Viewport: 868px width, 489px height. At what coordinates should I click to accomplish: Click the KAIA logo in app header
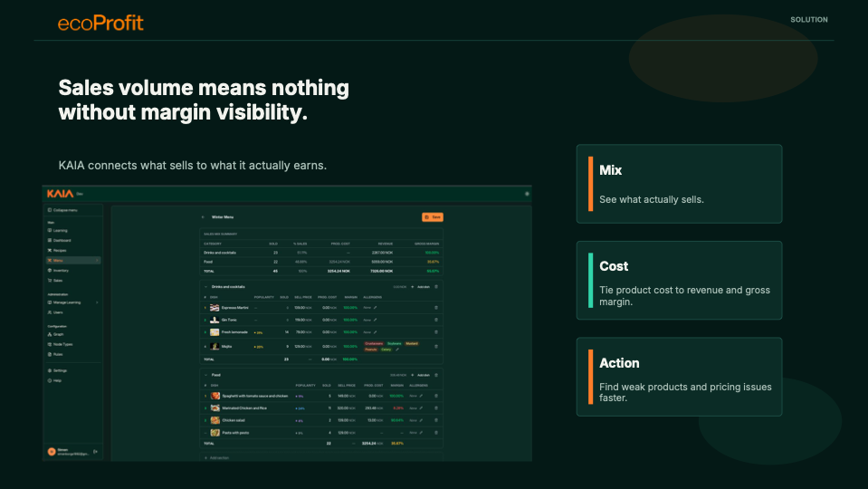coord(60,193)
